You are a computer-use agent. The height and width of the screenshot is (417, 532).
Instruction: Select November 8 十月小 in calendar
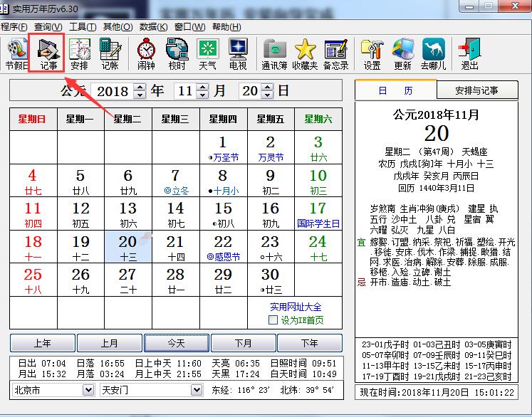[x=223, y=181]
